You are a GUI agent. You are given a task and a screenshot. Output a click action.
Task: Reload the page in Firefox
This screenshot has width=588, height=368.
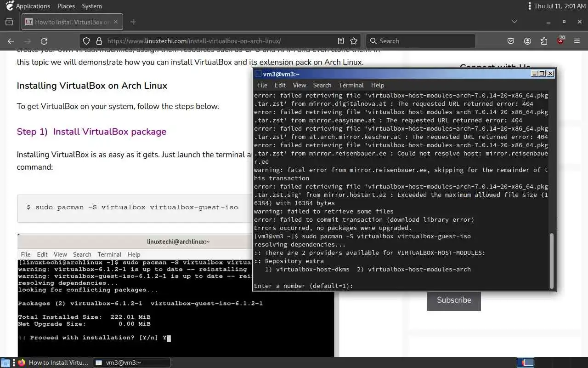pos(44,41)
